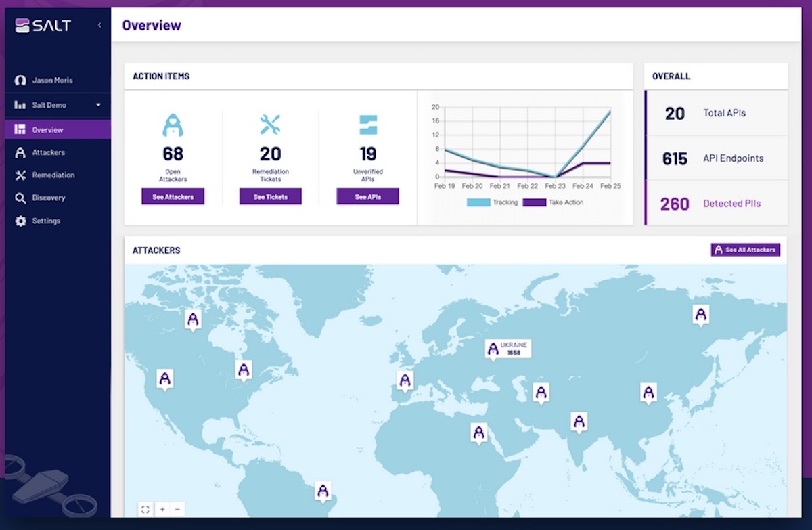Click the Overview dashboard icon
Screen dimensions: 812x530
tap(20, 129)
